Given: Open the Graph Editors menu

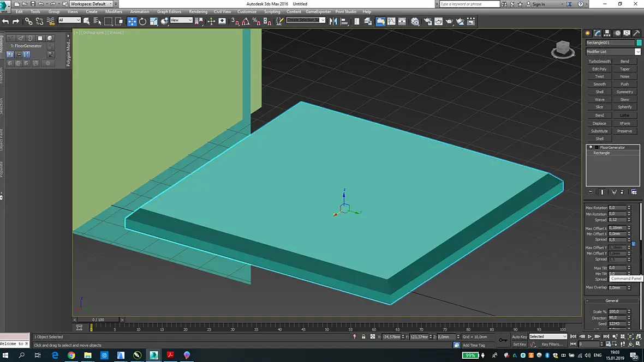Looking at the screenshot, I should (x=169, y=12).
